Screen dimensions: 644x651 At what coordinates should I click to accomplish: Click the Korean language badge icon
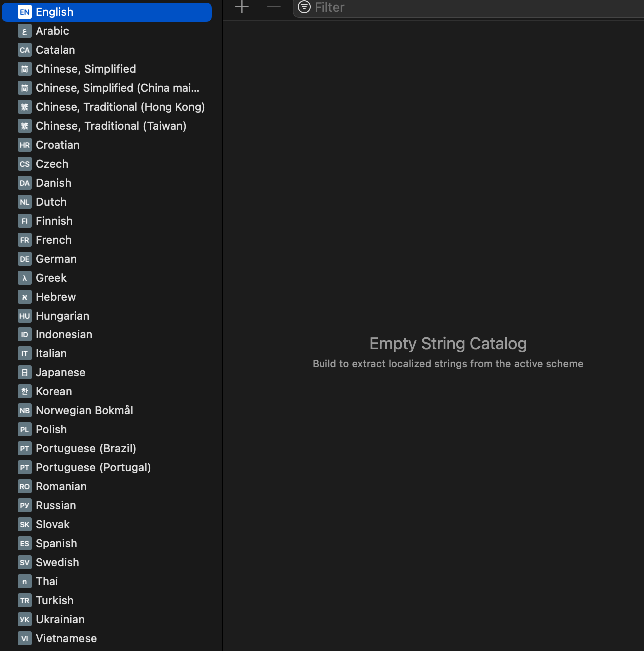(25, 392)
